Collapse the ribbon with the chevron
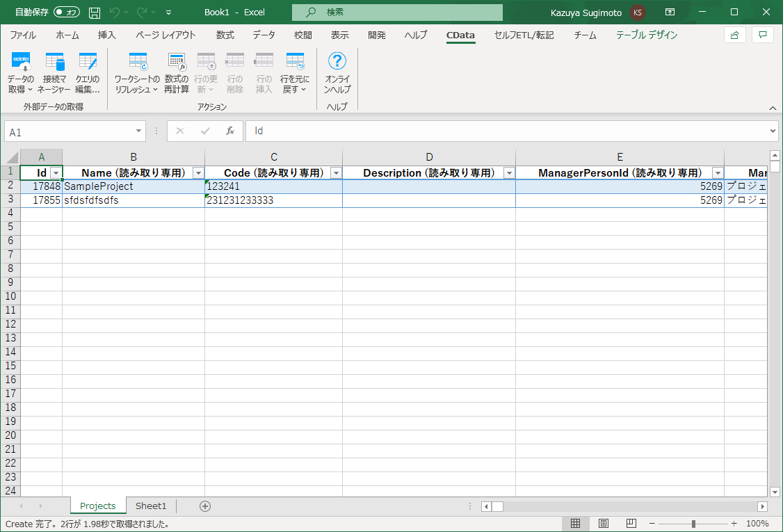This screenshot has width=783, height=532. (773, 108)
